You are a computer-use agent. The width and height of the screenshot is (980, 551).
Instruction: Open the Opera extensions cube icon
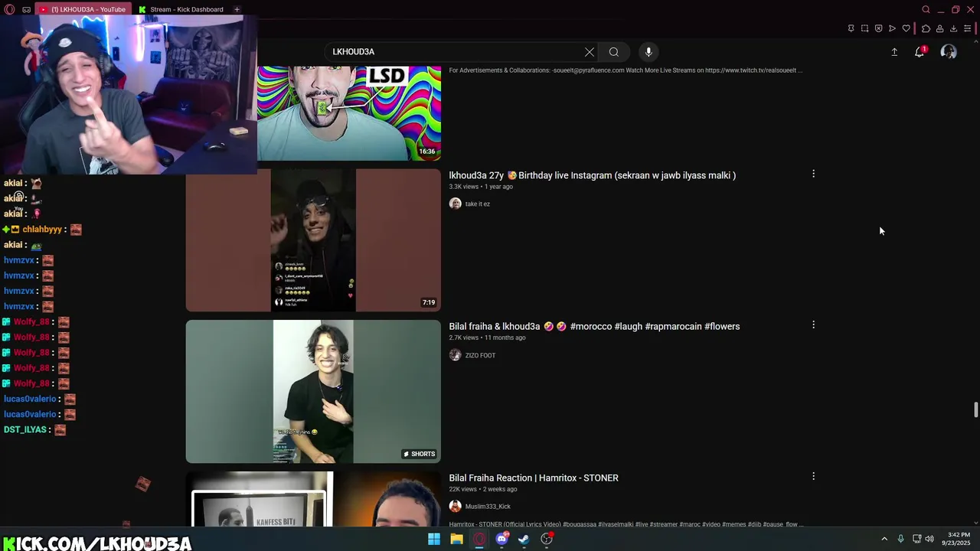[926, 28]
